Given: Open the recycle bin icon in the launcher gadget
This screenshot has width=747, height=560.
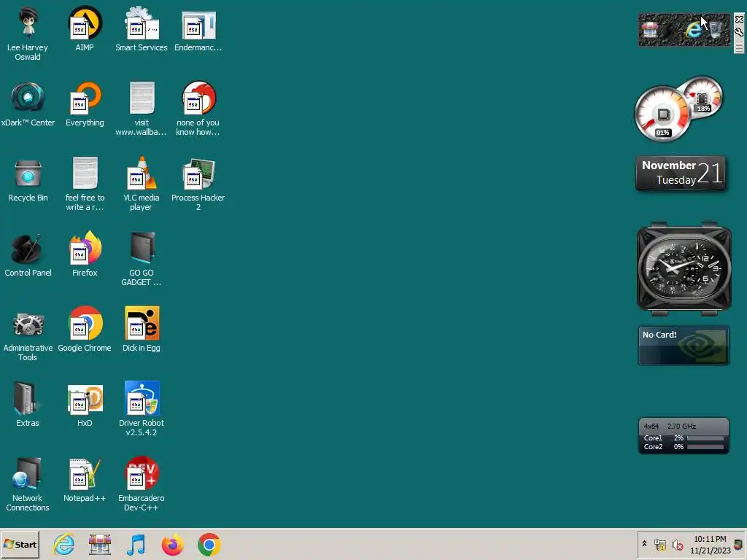Looking at the screenshot, I should click(x=716, y=29).
